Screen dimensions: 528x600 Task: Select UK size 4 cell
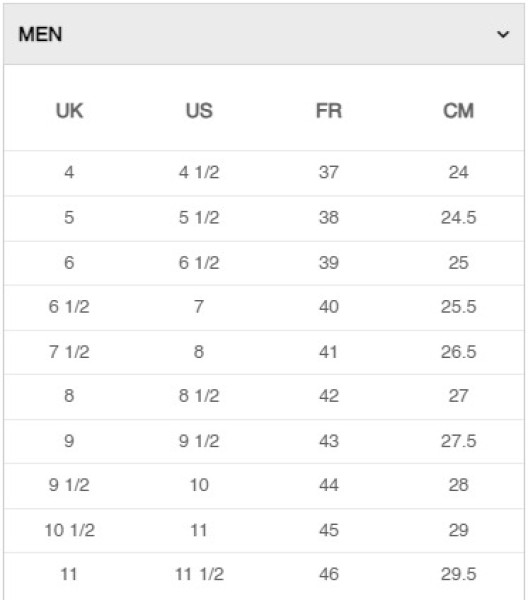tap(69, 172)
